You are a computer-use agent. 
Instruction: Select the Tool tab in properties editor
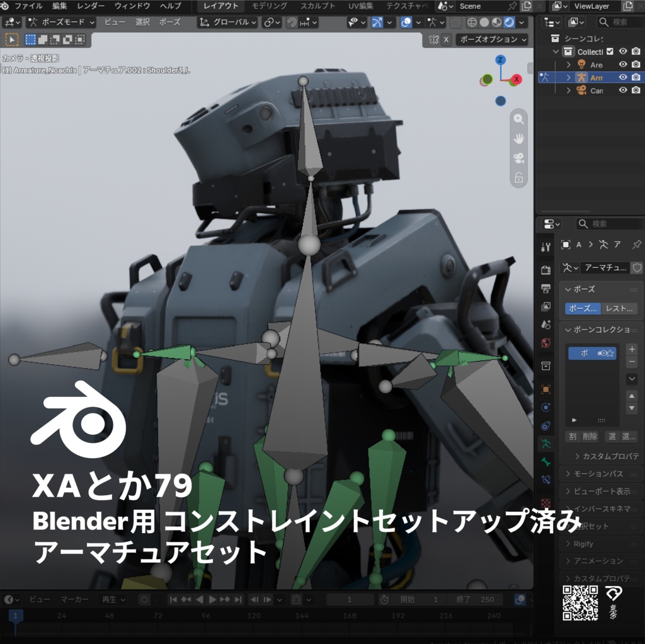(546, 246)
